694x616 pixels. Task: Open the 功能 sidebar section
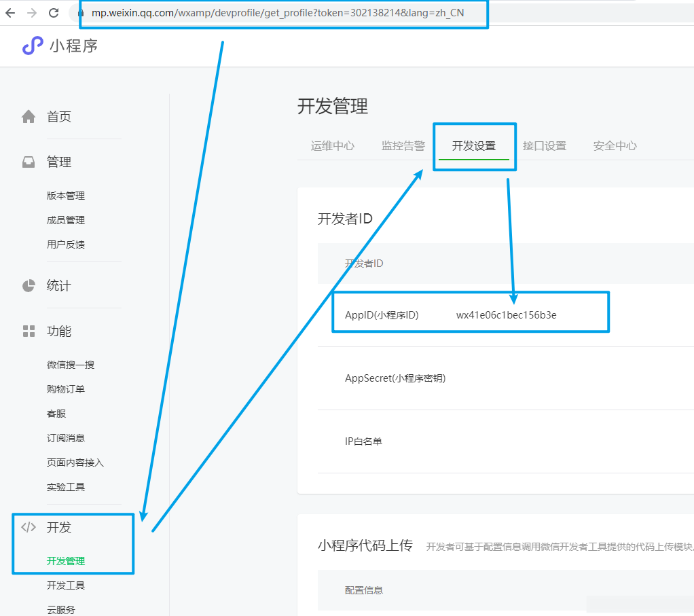click(59, 331)
